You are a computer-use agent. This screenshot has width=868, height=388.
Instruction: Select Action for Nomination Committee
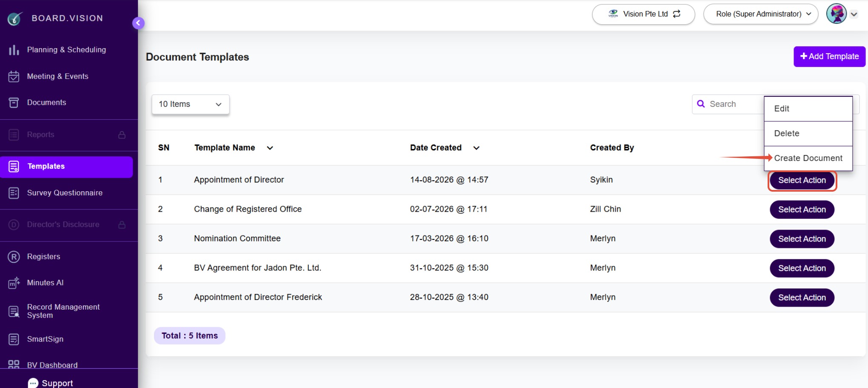click(802, 239)
